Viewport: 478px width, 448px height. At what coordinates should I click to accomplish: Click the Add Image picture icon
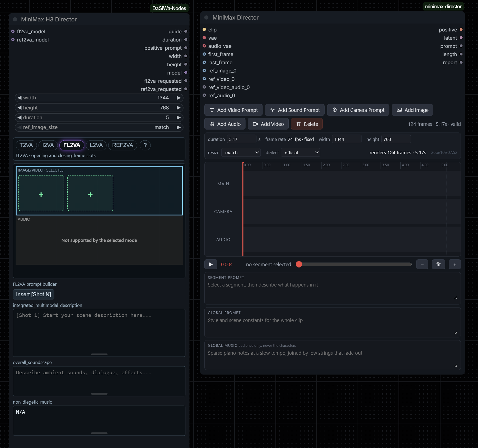pos(399,110)
